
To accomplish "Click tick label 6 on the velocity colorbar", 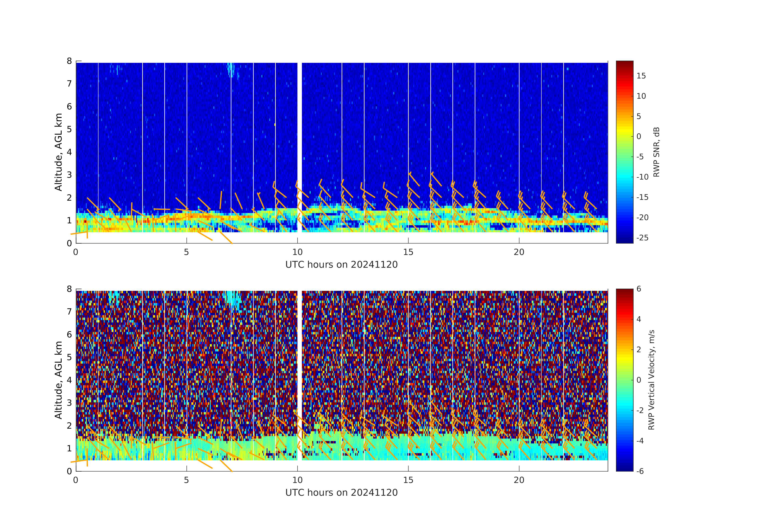I will pyautogui.click(x=639, y=289).
